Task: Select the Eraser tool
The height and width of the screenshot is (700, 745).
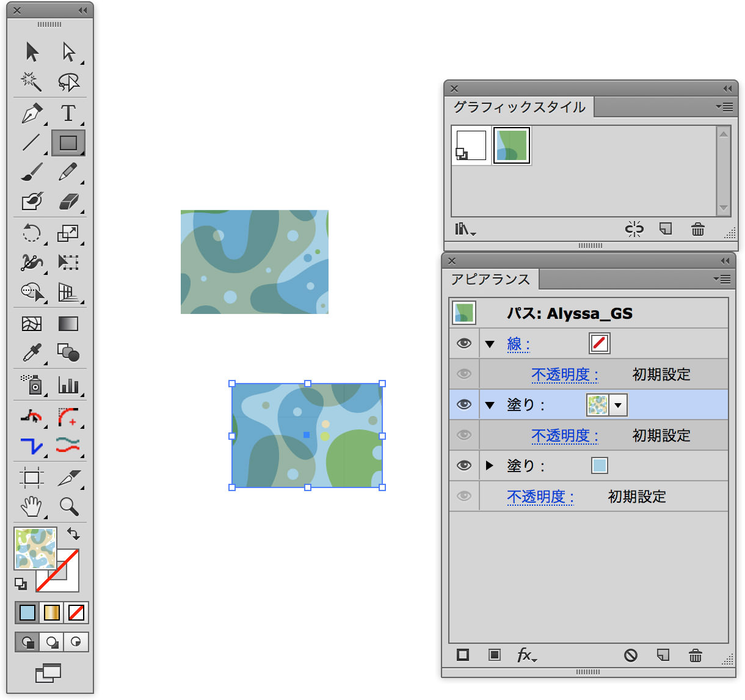Action: [68, 201]
